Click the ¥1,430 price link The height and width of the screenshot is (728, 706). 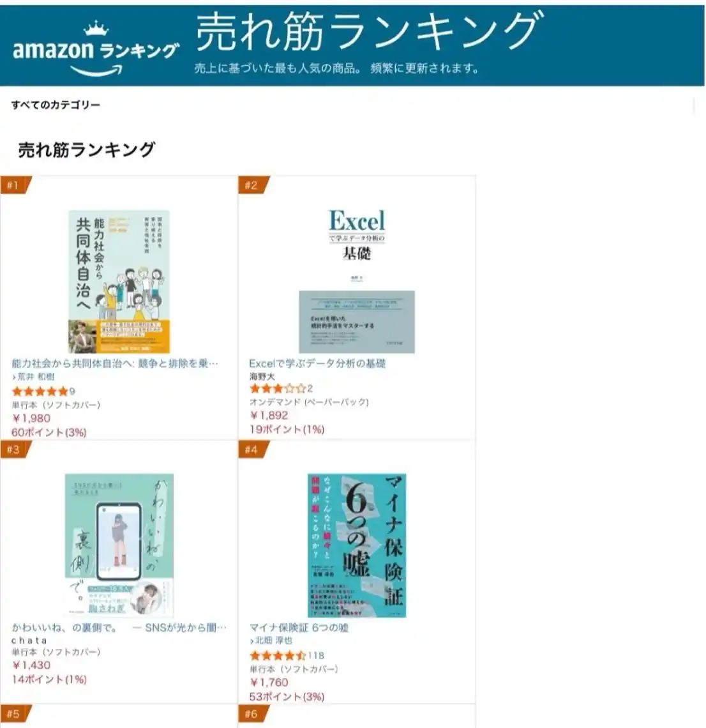[x=31, y=665]
